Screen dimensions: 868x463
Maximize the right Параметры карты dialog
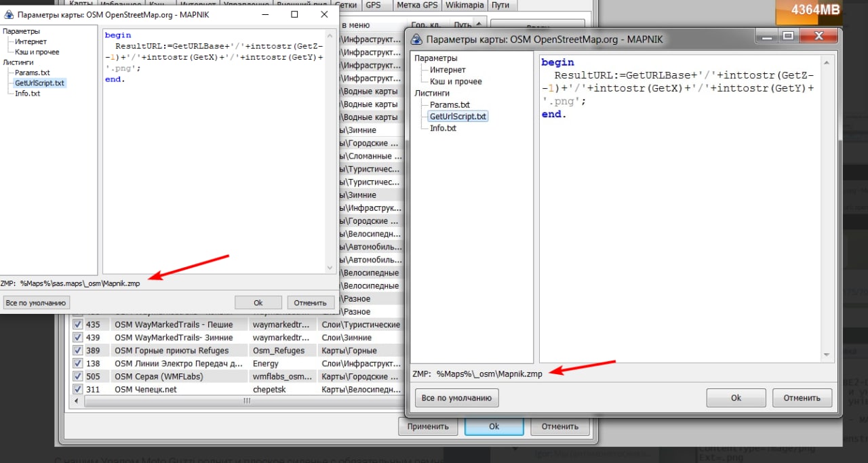tap(787, 36)
